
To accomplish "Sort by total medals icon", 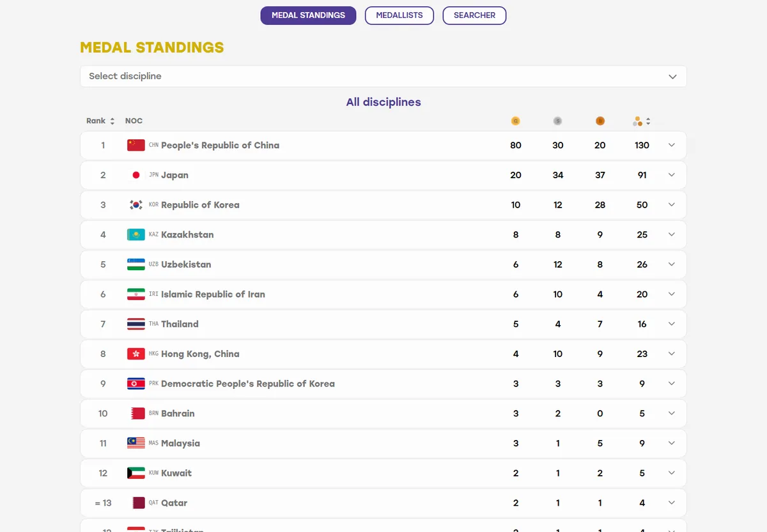I will point(642,121).
